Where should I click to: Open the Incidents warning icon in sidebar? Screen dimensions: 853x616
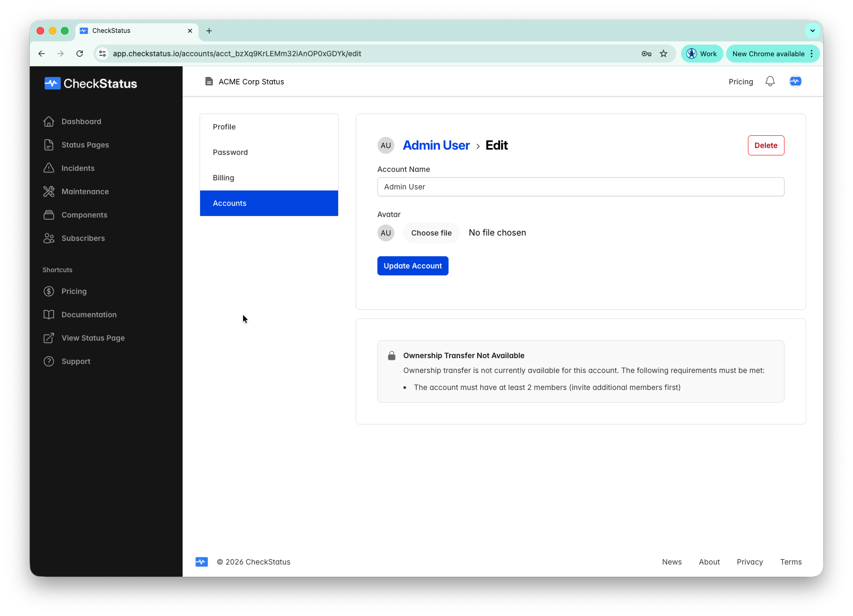tap(49, 168)
